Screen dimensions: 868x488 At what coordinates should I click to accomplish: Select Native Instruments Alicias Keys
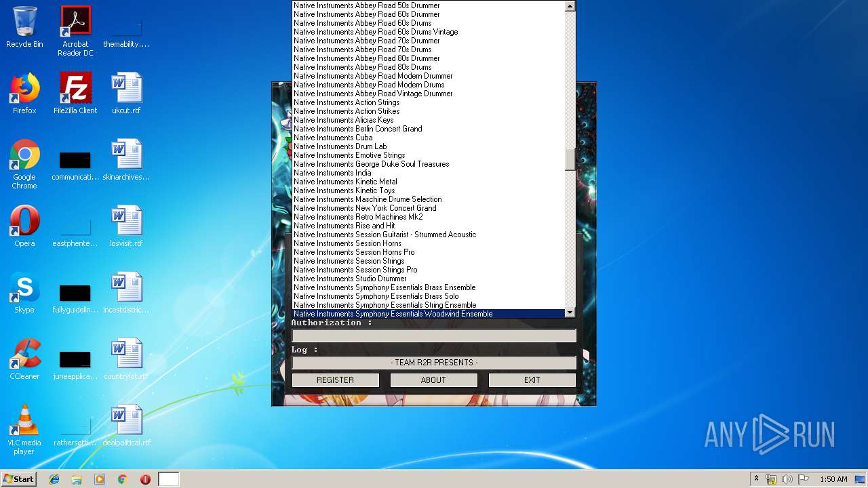click(x=428, y=120)
